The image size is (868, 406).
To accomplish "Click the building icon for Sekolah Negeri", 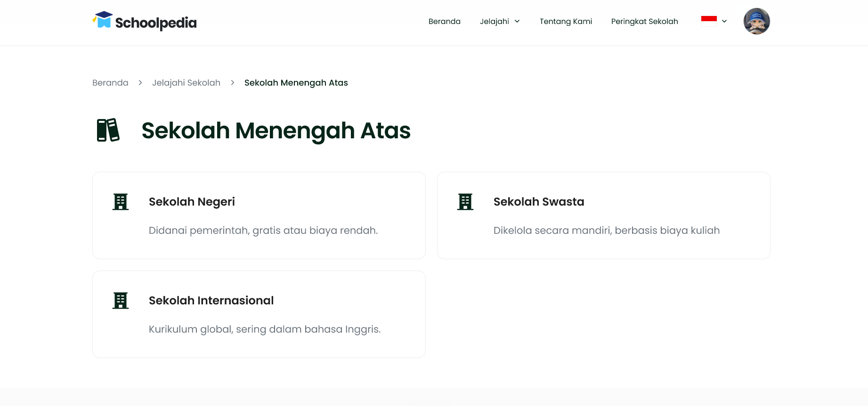I will [121, 202].
